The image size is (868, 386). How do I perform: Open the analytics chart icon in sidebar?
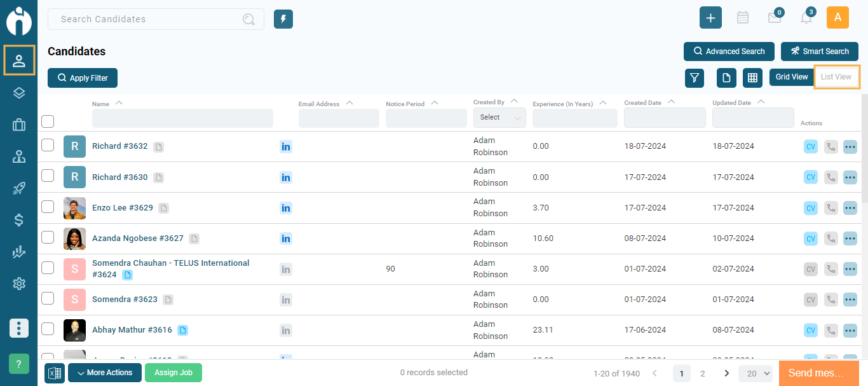point(19,252)
